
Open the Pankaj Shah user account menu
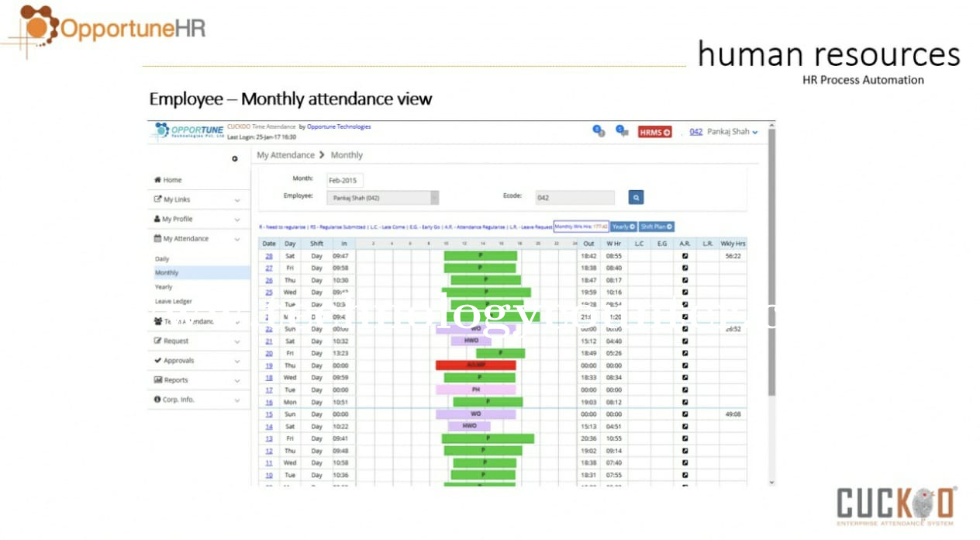click(733, 132)
